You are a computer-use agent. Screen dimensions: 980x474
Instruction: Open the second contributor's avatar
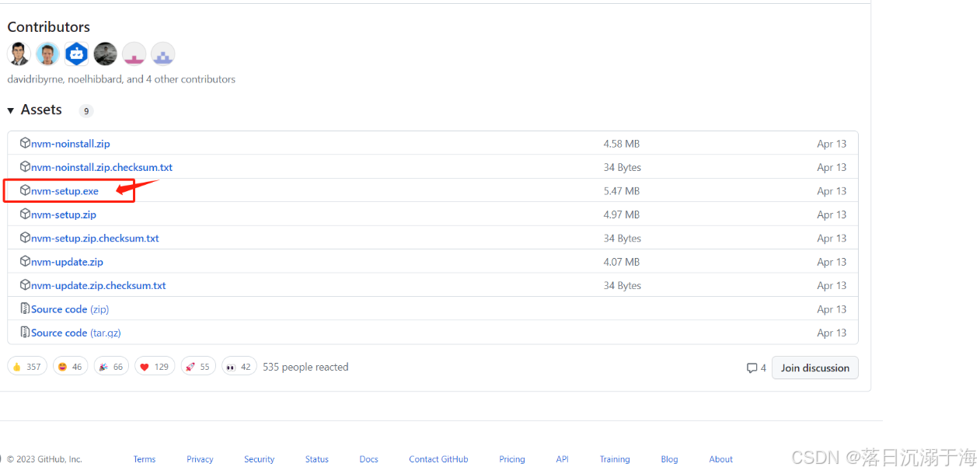click(x=47, y=54)
